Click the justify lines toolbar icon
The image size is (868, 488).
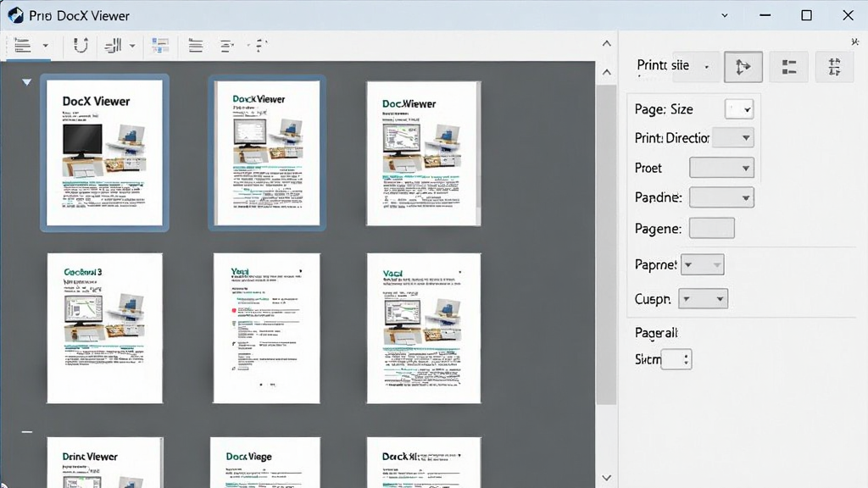(x=196, y=46)
